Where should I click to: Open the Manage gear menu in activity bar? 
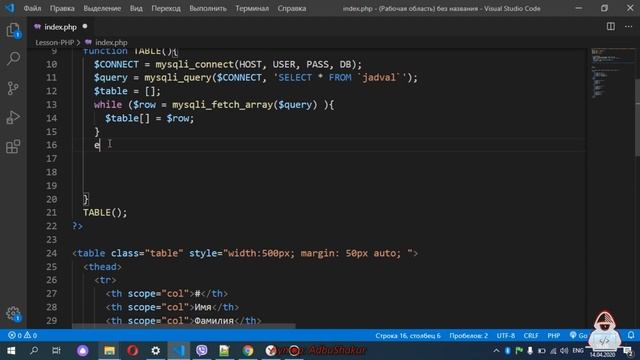coord(13,314)
